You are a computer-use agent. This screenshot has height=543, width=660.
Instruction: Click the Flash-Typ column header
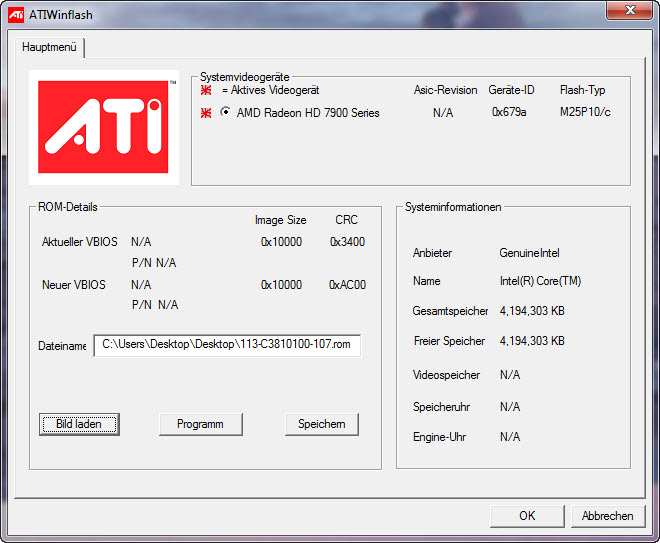583,90
